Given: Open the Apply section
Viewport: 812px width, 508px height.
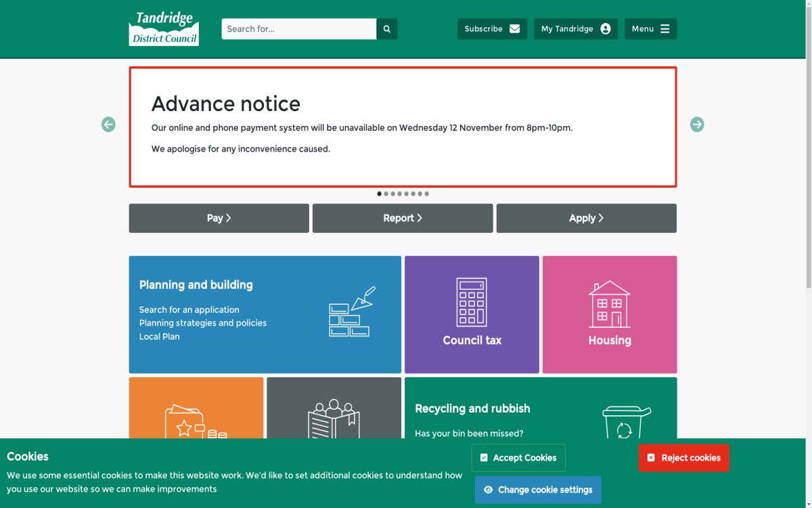Looking at the screenshot, I should [x=586, y=218].
